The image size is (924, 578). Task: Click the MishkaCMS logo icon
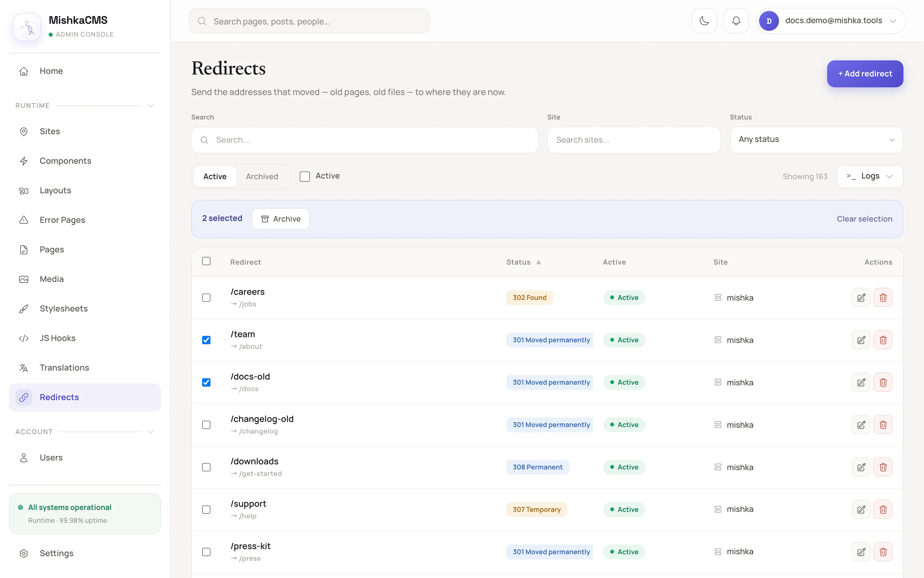pyautogui.click(x=27, y=27)
